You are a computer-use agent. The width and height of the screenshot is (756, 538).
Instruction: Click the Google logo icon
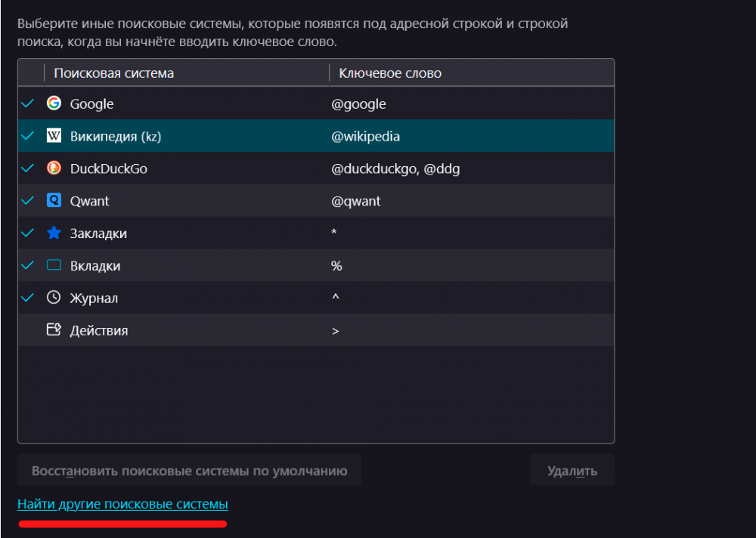pyautogui.click(x=54, y=104)
